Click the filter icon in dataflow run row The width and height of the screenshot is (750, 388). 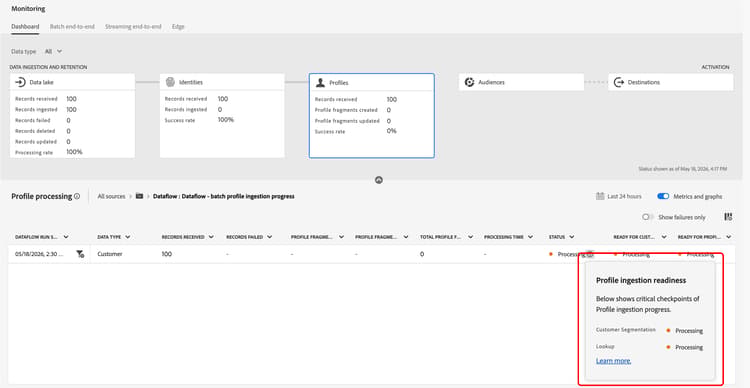80,254
